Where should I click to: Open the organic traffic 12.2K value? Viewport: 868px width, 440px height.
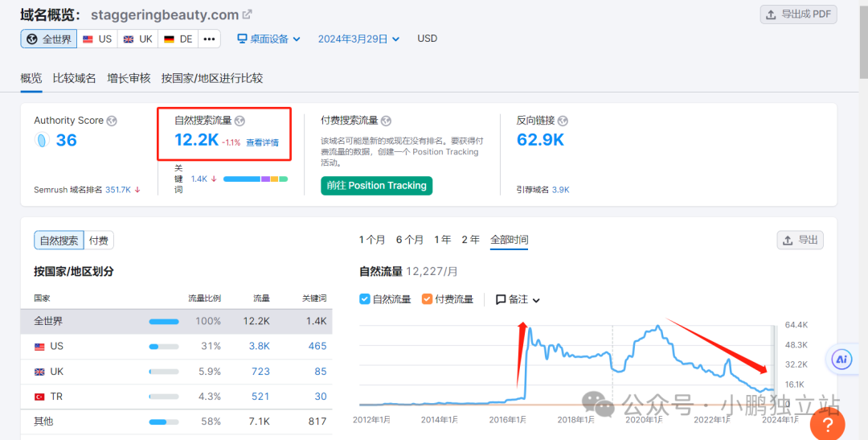[197, 140]
